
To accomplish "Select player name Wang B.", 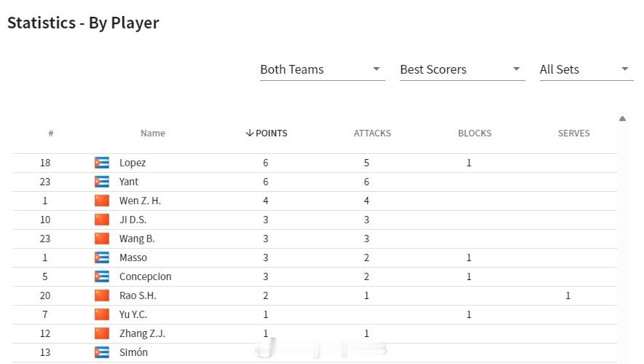I will point(137,239).
